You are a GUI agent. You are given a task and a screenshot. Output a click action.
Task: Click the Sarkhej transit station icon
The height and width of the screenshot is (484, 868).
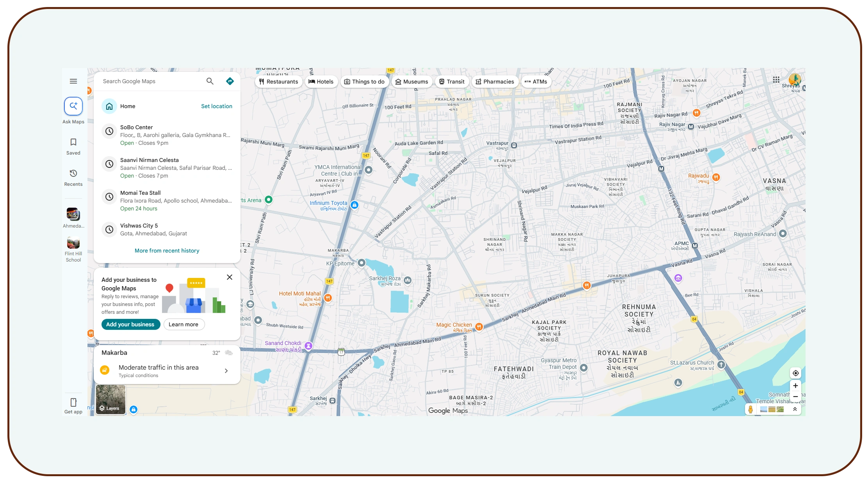tap(332, 400)
